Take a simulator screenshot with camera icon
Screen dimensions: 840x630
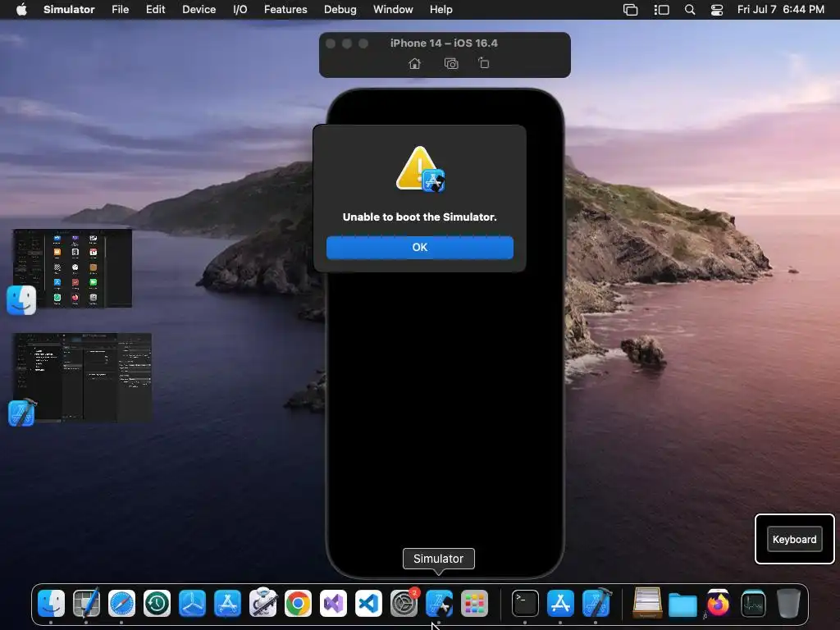451,64
